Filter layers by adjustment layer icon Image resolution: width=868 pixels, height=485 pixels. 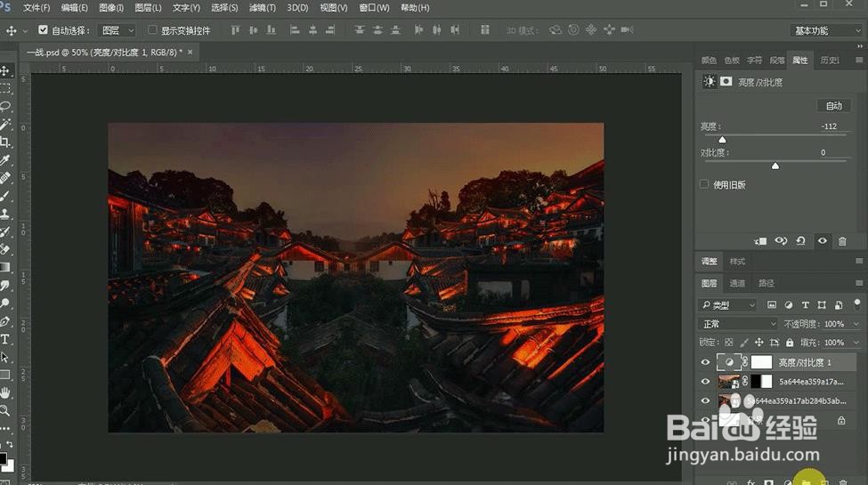(788, 305)
